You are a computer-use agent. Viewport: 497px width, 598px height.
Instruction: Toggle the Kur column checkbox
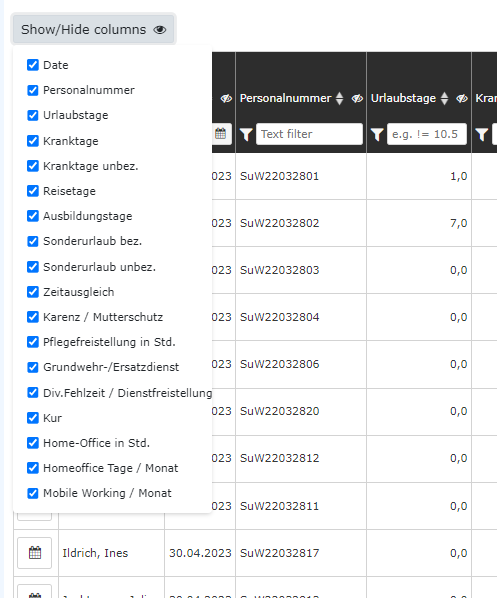click(x=33, y=418)
